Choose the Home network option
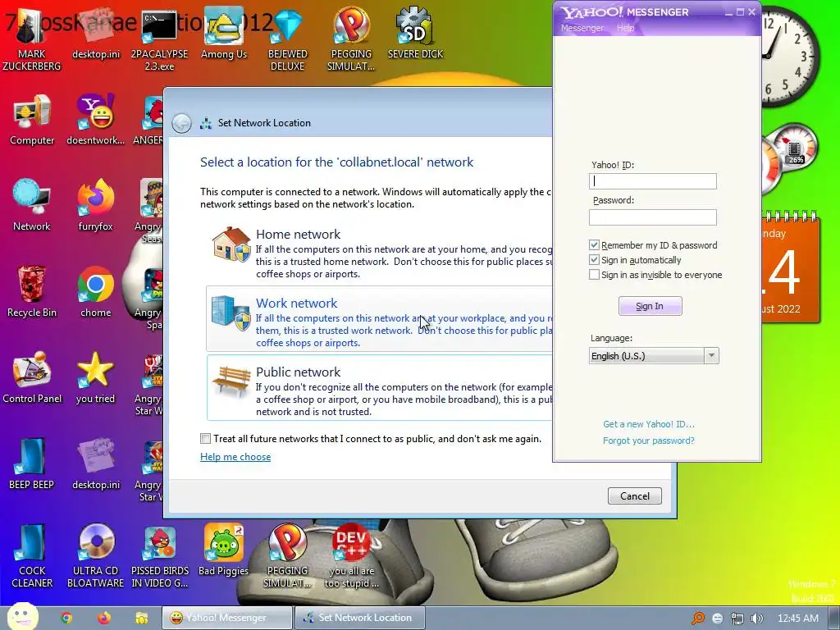Image resolution: width=840 pixels, height=630 pixels. 379,252
